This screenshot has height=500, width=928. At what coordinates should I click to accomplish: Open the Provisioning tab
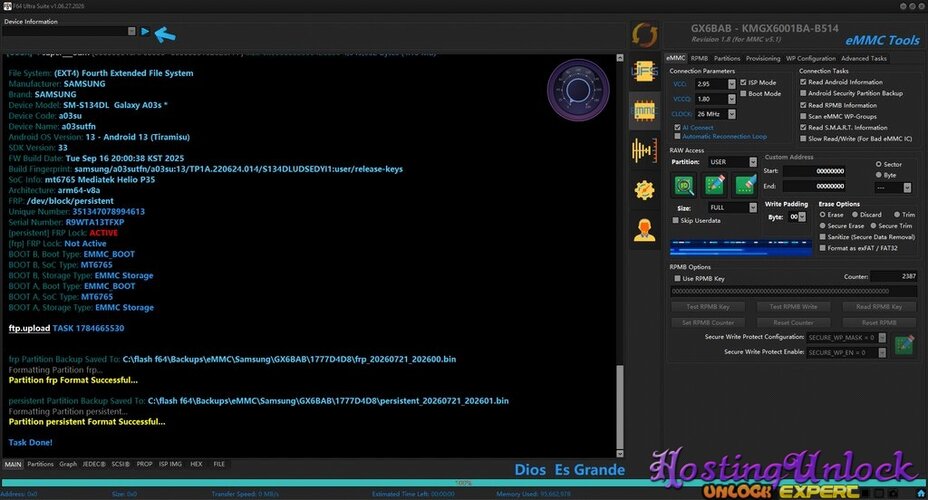click(x=763, y=58)
